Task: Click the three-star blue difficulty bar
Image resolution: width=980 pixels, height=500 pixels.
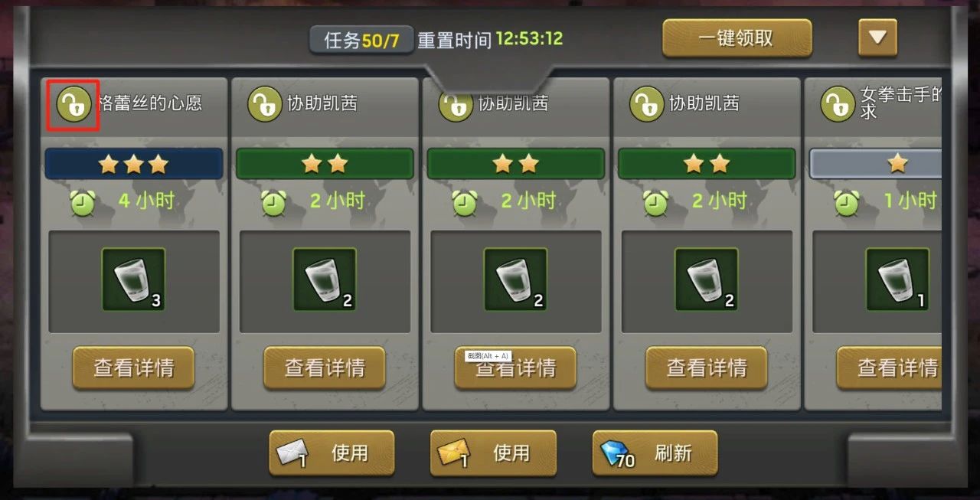Action: (134, 164)
